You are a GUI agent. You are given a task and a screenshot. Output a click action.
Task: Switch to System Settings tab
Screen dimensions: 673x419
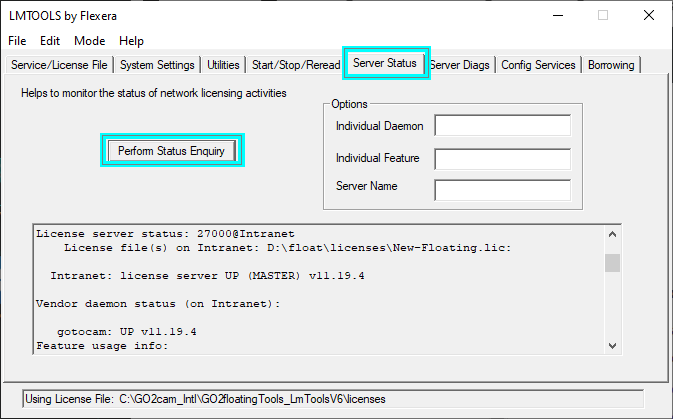point(157,65)
